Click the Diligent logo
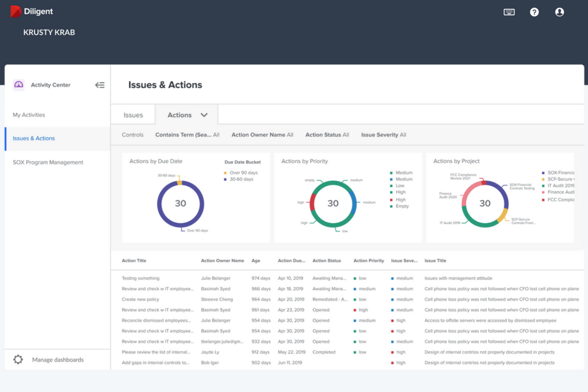Viewport: 588px width, 392px height. tap(16, 11)
